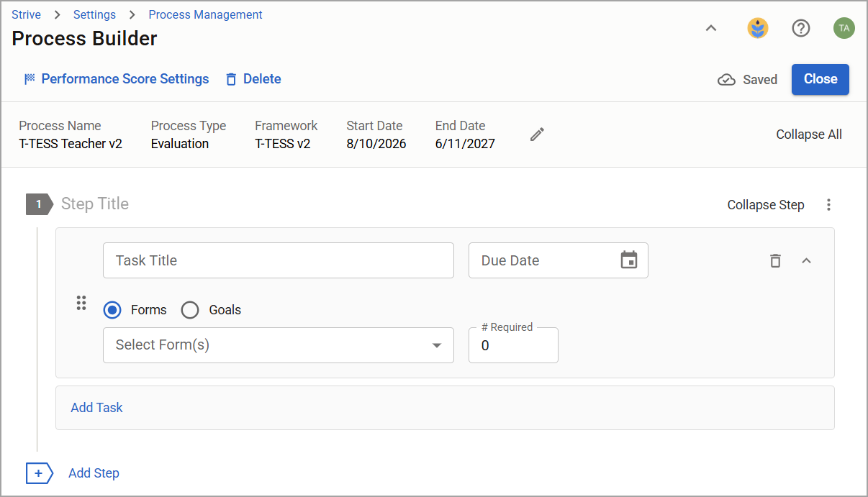Click the Task Title input field

point(279,260)
